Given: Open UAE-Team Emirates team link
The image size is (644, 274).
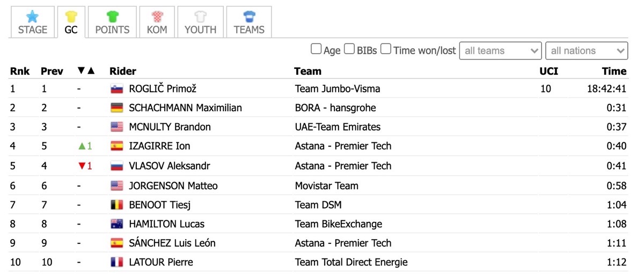Looking at the screenshot, I should tap(338, 127).
